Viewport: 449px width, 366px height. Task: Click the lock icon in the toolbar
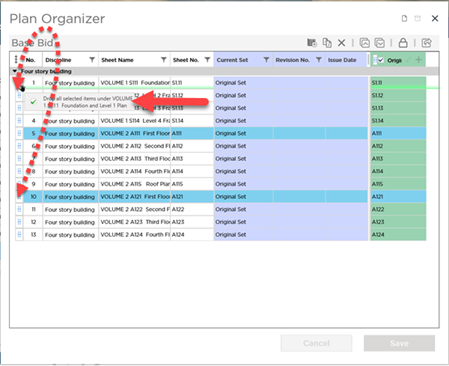coord(403,43)
